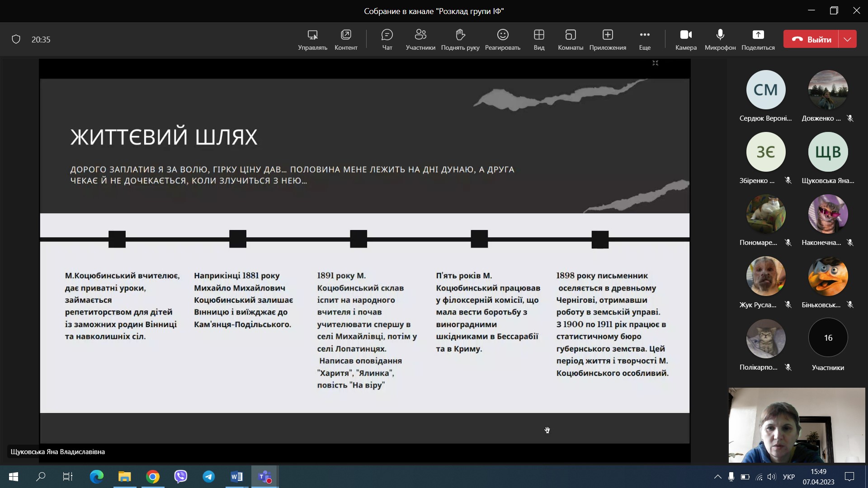Image resolution: width=868 pixels, height=488 pixels.
Task: Open the More (Еще) actions menu
Action: tap(644, 35)
